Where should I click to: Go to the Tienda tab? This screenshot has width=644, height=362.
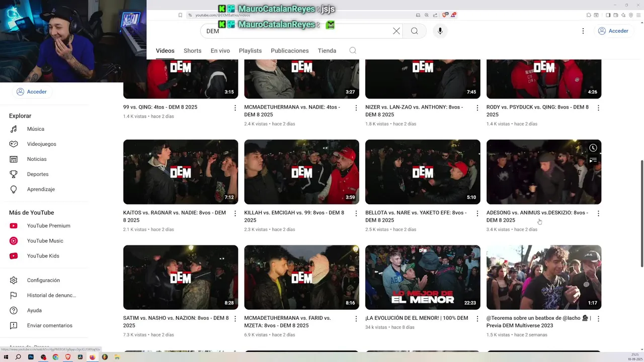pyautogui.click(x=327, y=51)
